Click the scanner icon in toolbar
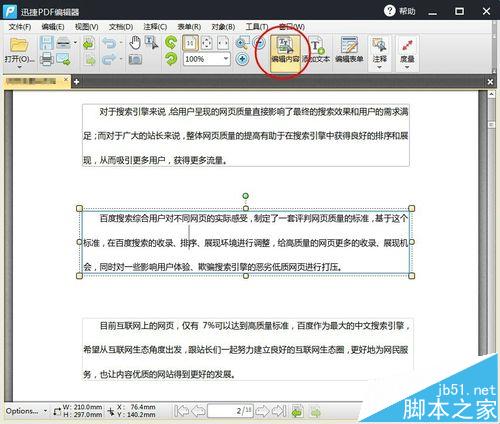The image size is (500, 424). coord(63,43)
